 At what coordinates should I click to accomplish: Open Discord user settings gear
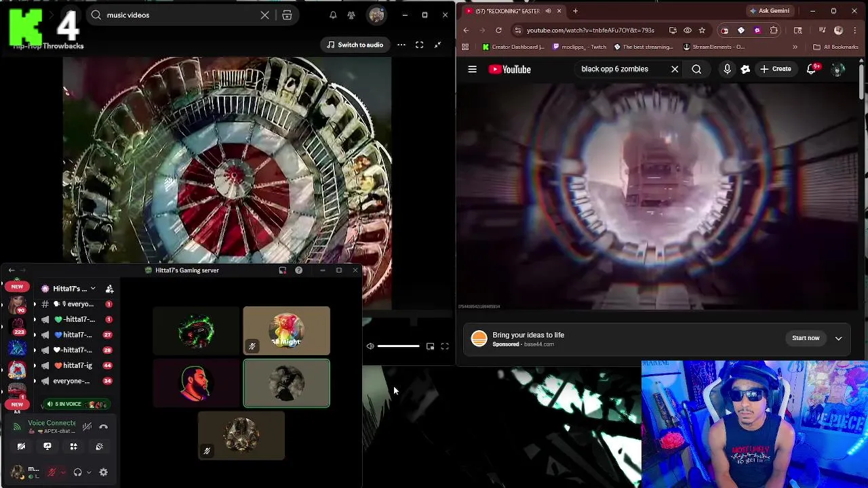[x=104, y=472]
